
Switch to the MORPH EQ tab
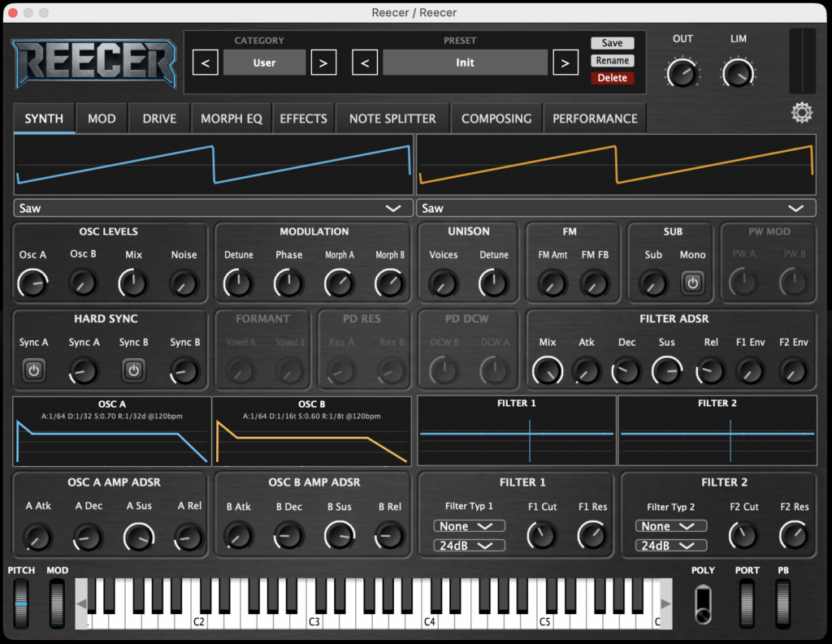232,119
